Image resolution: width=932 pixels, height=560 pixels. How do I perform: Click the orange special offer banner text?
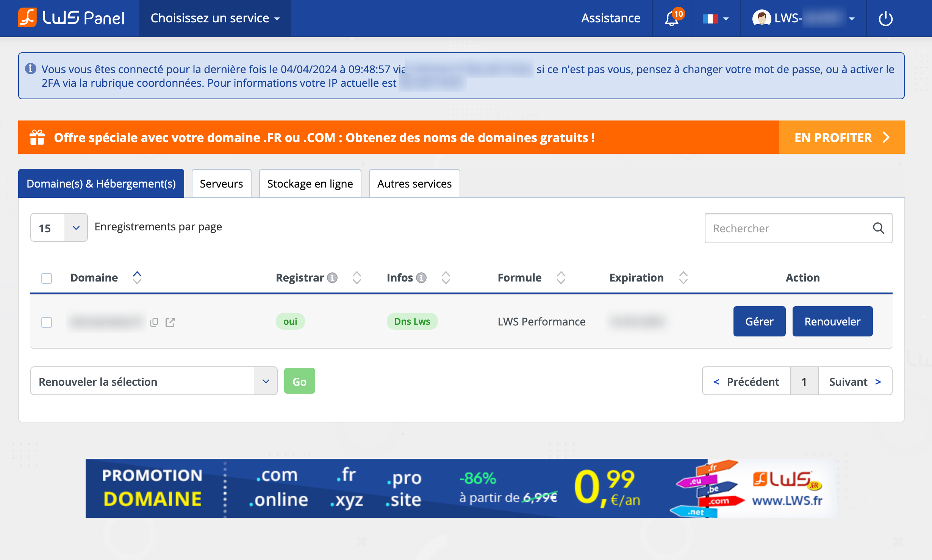[324, 138]
